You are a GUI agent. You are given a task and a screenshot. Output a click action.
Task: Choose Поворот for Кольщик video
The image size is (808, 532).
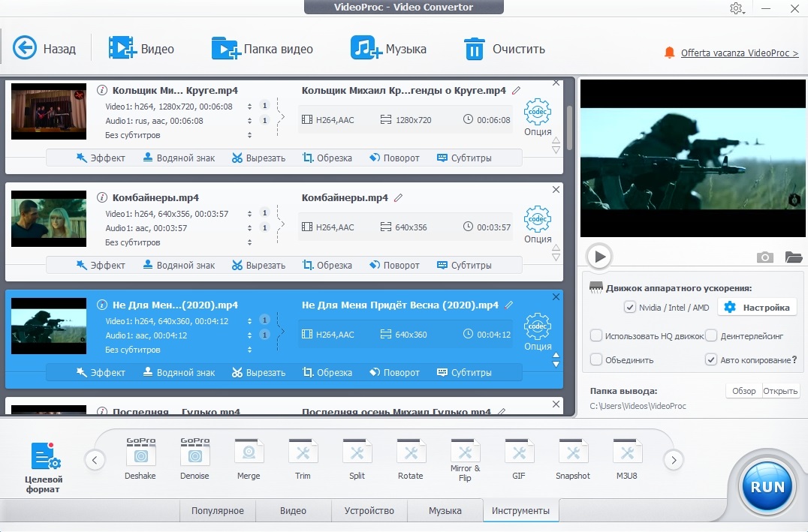tap(394, 158)
